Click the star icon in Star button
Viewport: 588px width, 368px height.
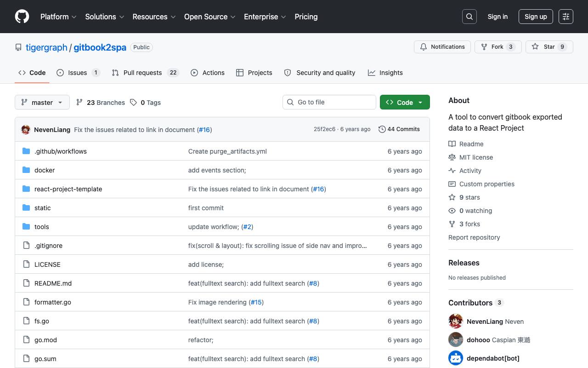[535, 47]
